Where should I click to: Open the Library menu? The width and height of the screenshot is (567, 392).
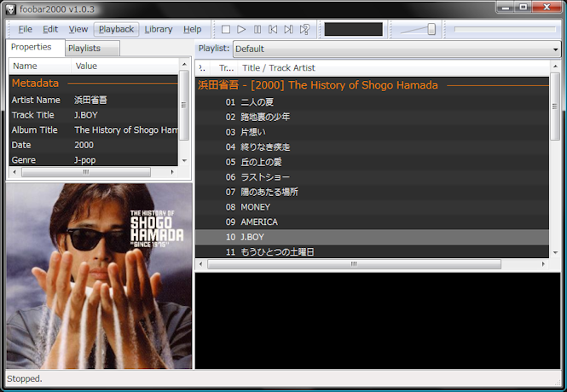coord(159,29)
